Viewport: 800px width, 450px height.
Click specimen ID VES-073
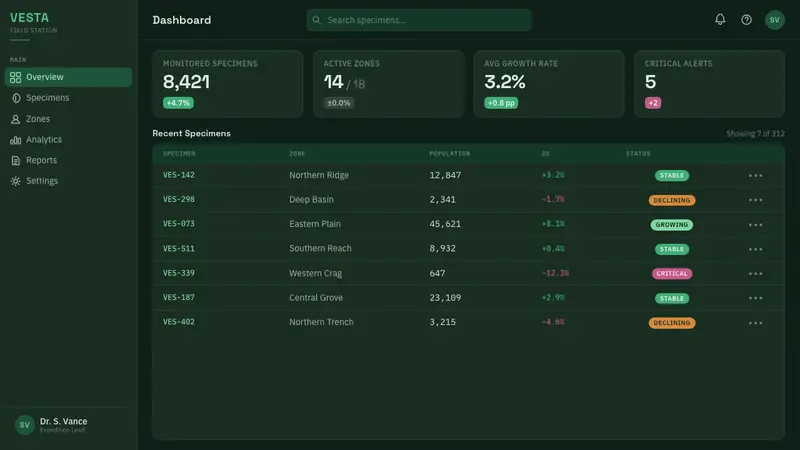coord(179,223)
